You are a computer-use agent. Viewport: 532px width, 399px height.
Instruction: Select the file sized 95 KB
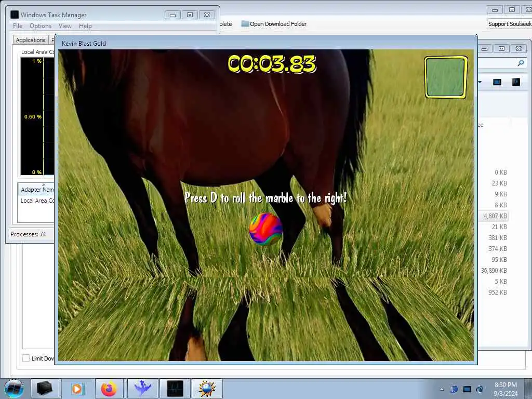click(x=499, y=260)
